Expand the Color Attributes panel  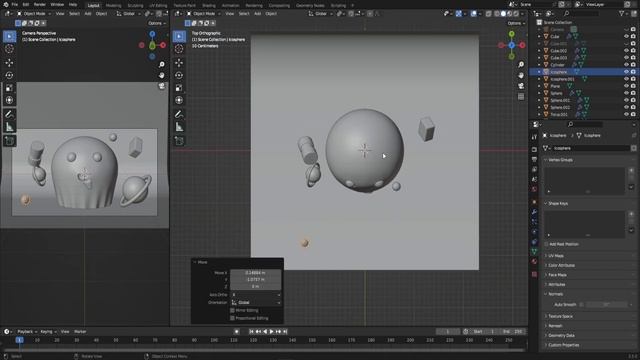(561, 265)
